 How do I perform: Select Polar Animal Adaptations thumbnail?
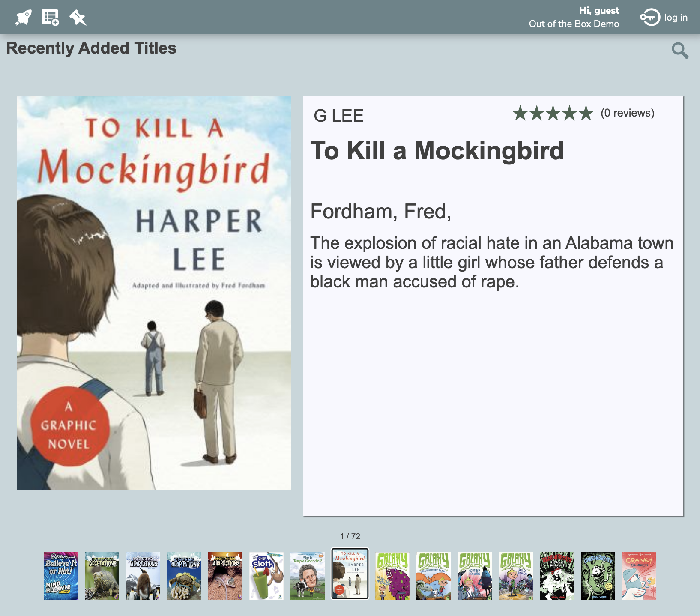click(x=143, y=576)
